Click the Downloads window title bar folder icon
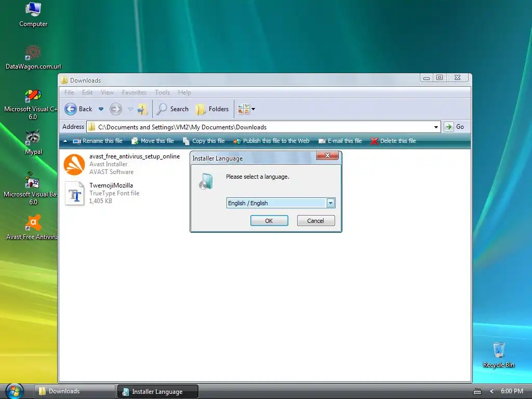The height and width of the screenshot is (399, 532). pyautogui.click(x=64, y=81)
